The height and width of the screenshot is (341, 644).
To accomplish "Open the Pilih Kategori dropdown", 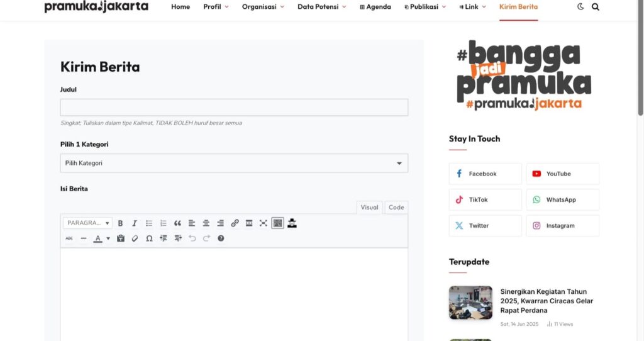I will pos(234,163).
